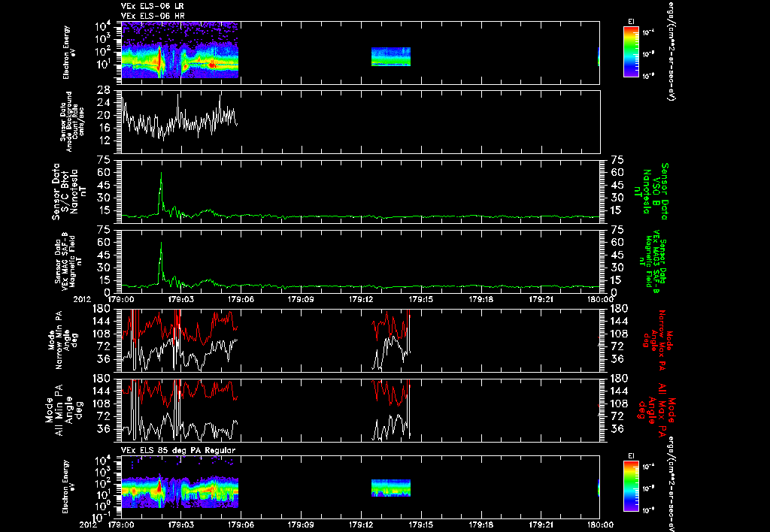Select the "VEx ELS 85 deg PA Regular" panel title
Viewport: 770px width, 532px height.
click(x=178, y=450)
